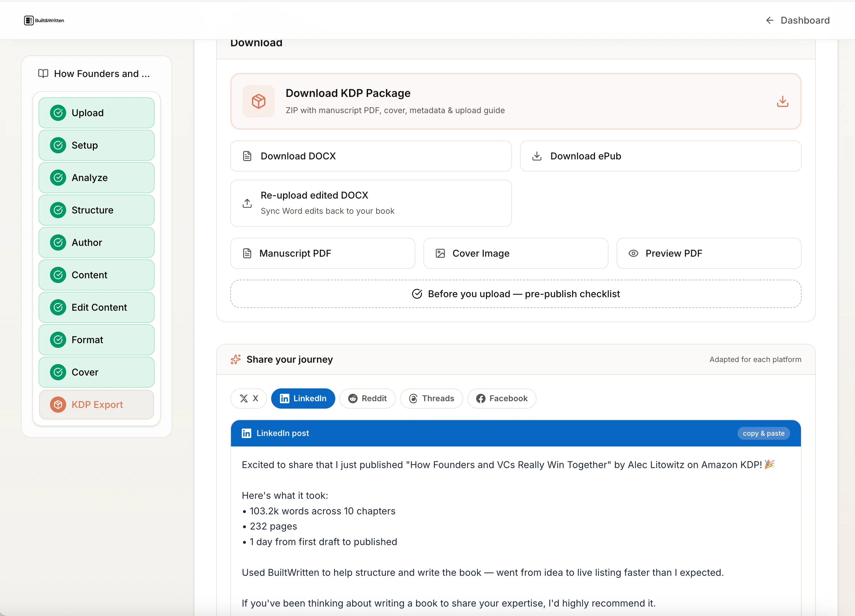Screen dimensions: 855x616
Task: Click the Adapted for each platform text
Action: click(755, 359)
